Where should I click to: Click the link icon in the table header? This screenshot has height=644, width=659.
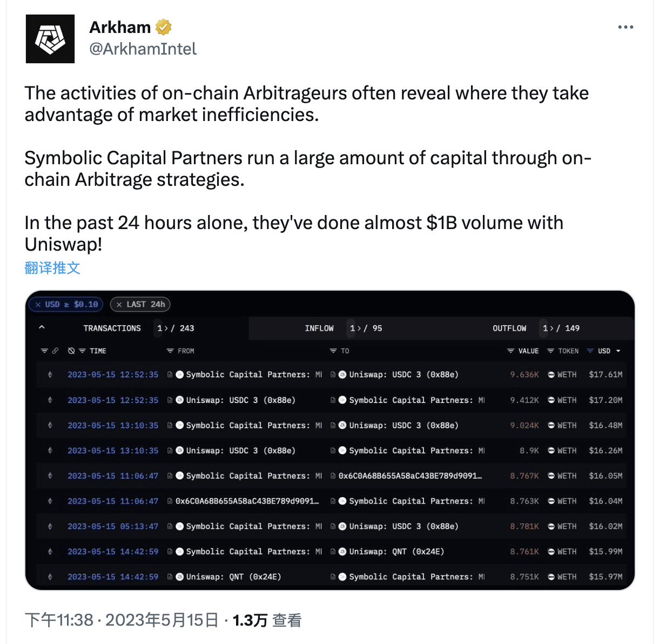[x=55, y=351]
